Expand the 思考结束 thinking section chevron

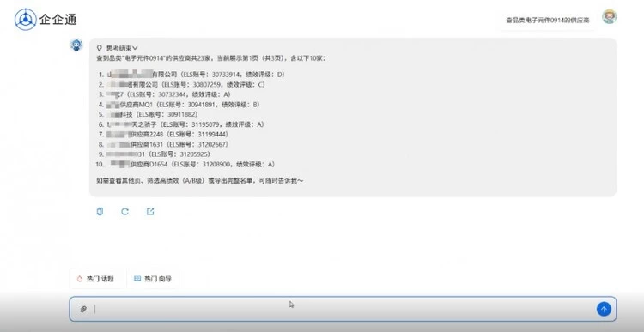(135, 48)
